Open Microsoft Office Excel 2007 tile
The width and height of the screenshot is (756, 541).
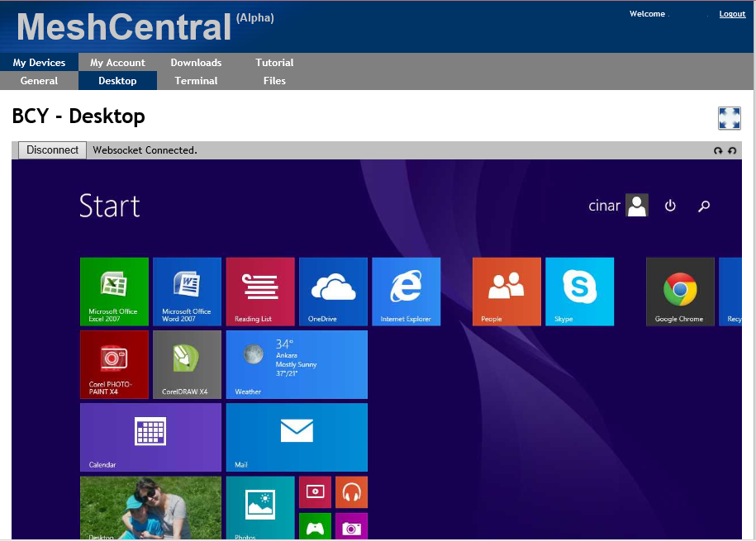114,292
